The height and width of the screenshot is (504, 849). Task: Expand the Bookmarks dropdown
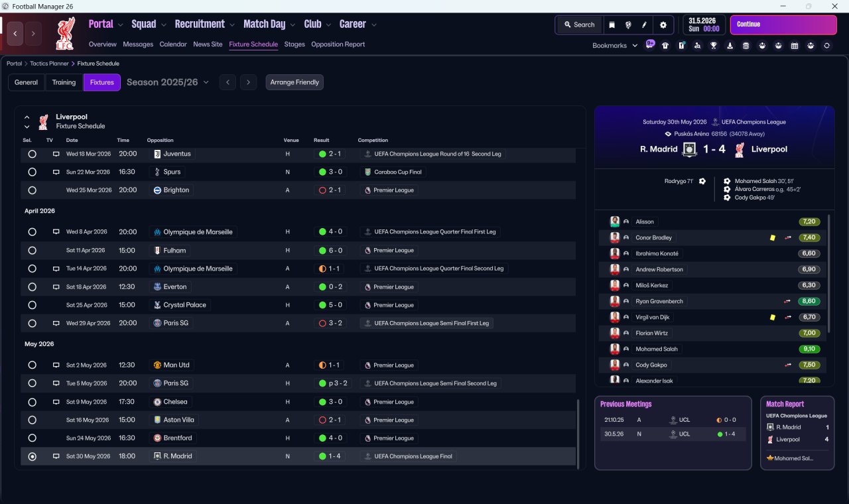(x=615, y=46)
